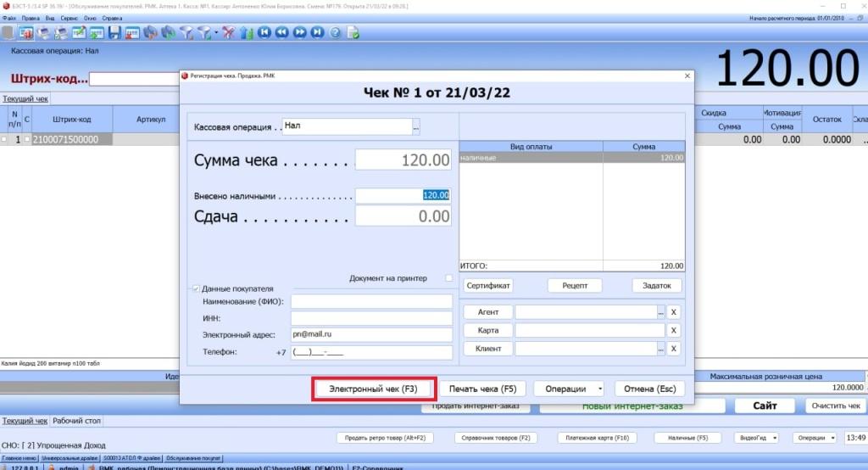The image size is (868, 470).
Task: Toggle the 'Документ на принтер' checkbox
Action: coord(449,278)
